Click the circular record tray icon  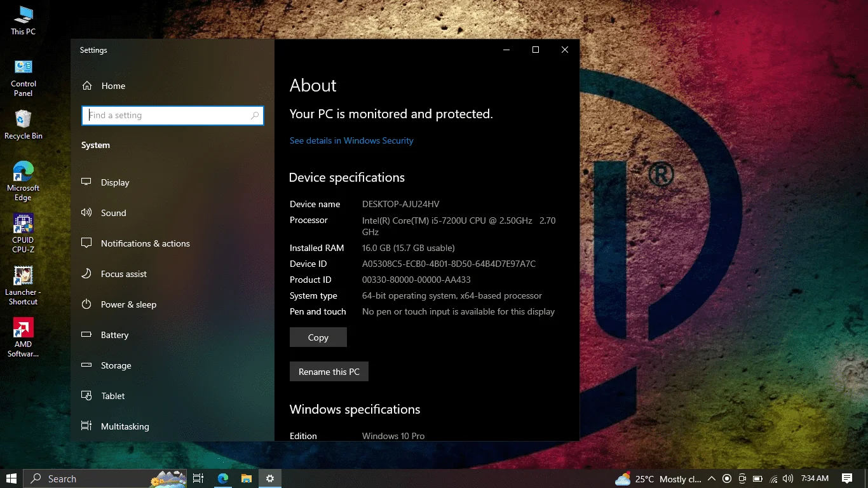click(727, 478)
